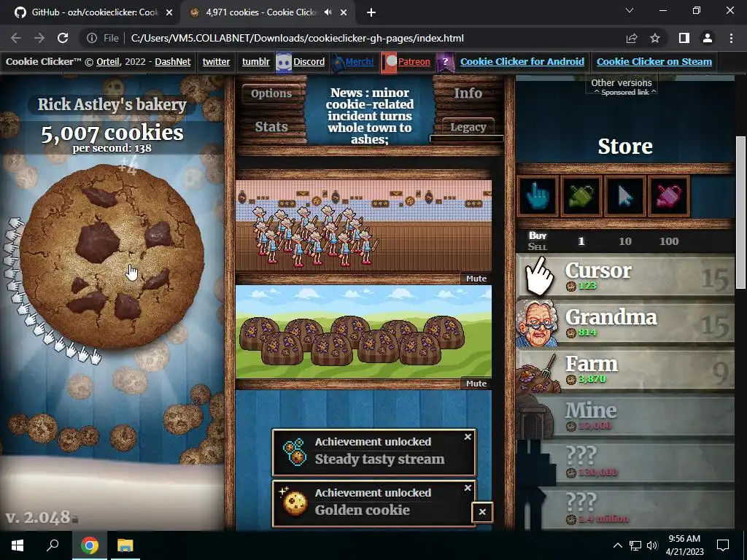Open the Stats menu

point(271,127)
